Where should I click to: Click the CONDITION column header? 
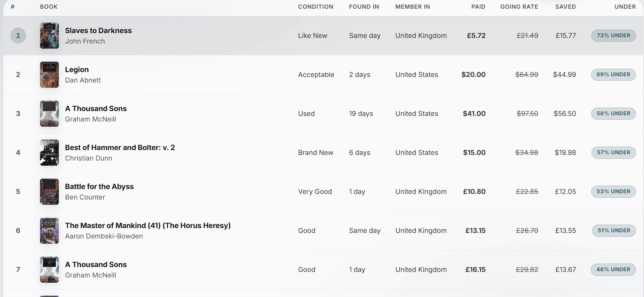point(316,7)
